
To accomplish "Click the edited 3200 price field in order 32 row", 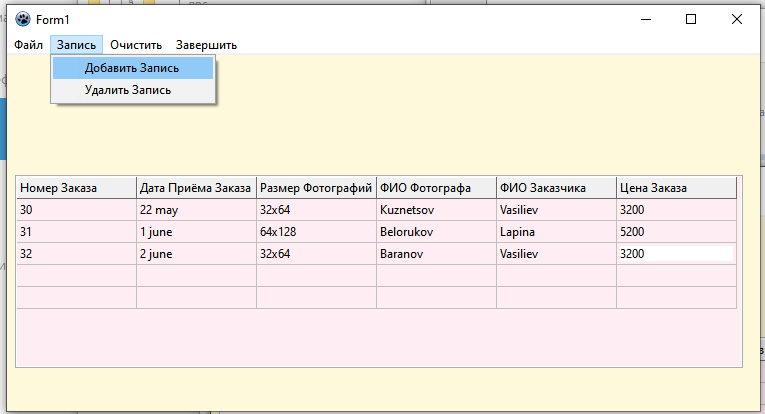I will pos(676,254).
